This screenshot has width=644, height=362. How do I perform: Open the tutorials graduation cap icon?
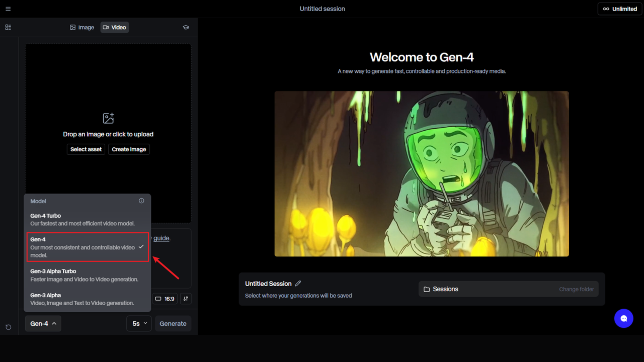click(186, 27)
